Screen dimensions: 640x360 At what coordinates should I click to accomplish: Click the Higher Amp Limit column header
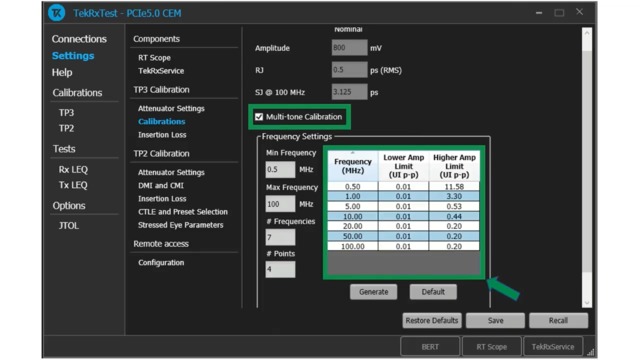click(x=454, y=166)
